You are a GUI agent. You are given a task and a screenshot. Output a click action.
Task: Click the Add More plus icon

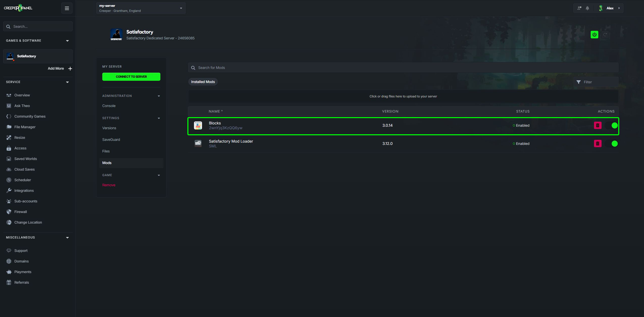[70, 68]
